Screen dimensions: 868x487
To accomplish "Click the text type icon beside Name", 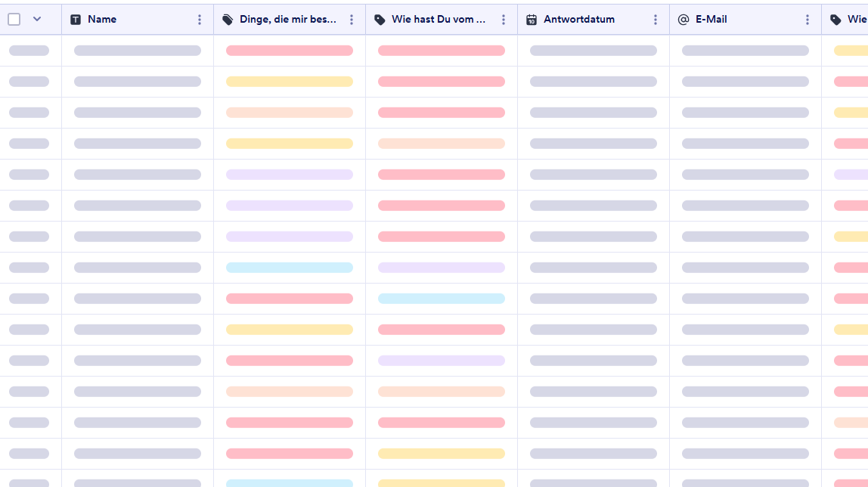I will point(76,20).
